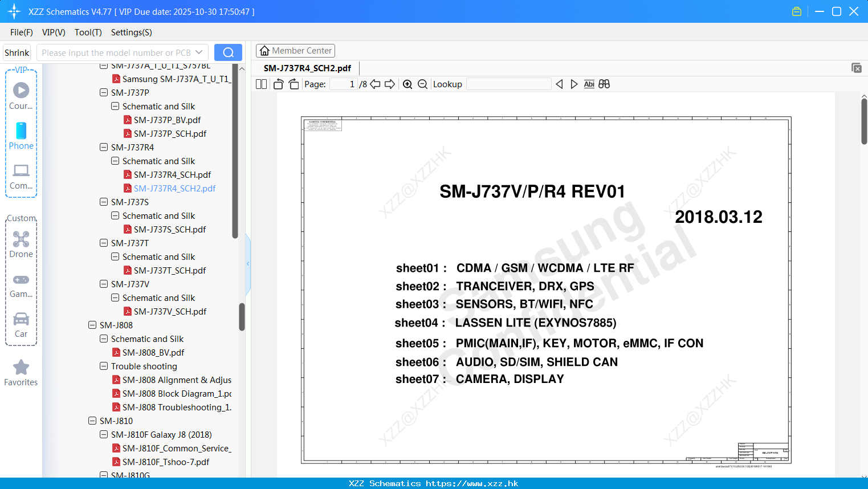Collapse the SM-J808 tree node
This screenshot has width=868, height=489.
click(92, 325)
